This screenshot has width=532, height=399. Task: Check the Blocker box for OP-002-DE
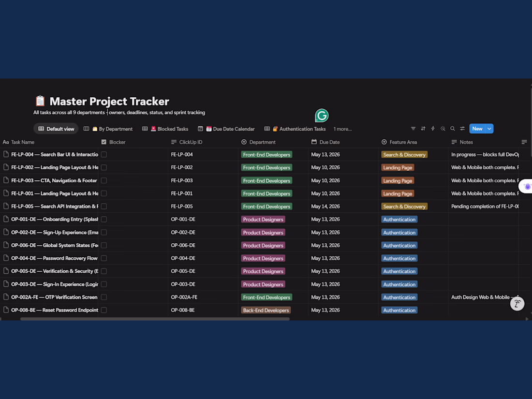coord(104,233)
